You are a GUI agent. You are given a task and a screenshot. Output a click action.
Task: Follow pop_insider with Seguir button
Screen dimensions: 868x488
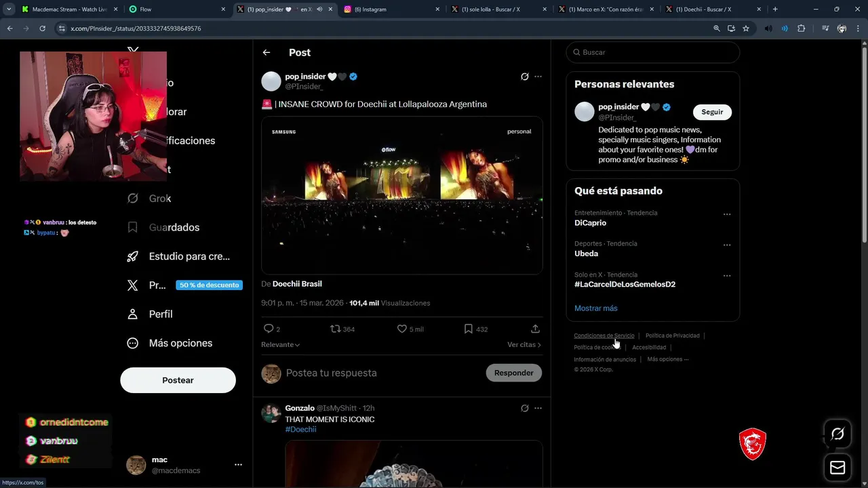(x=712, y=112)
